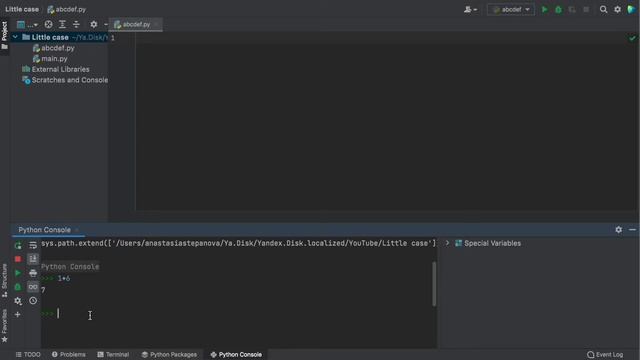This screenshot has height=360, width=640.
Task: Open Python Console panel settings gear
Action: pyautogui.click(x=619, y=230)
